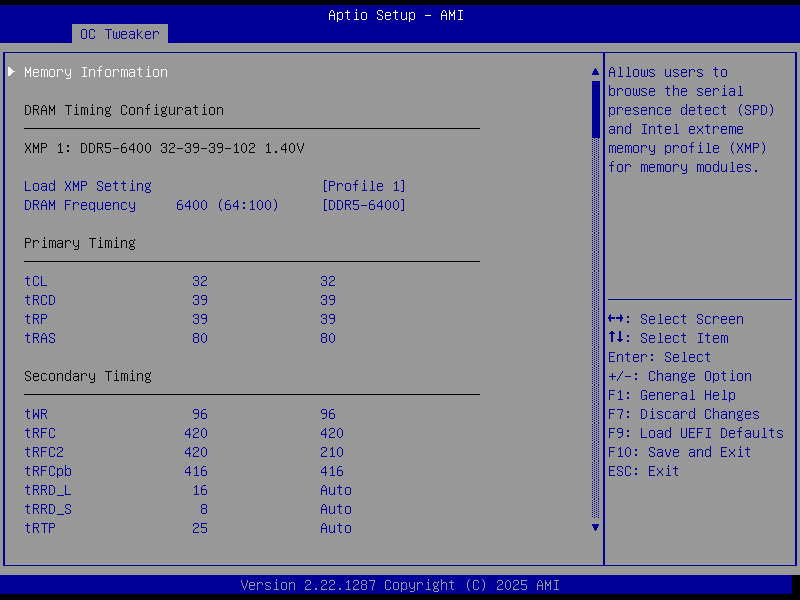Change the tRRD_L Auto setting
The image size is (800, 600).
tap(335, 490)
